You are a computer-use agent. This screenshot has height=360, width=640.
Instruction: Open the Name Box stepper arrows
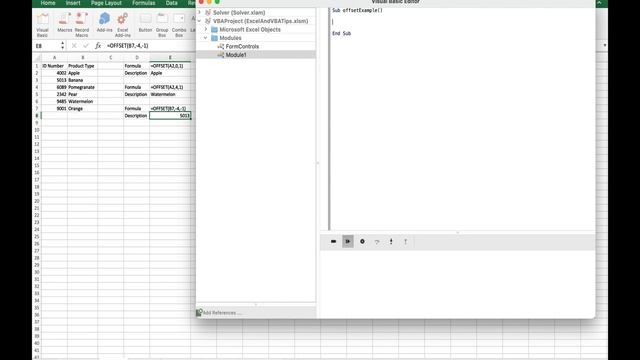tap(62, 46)
